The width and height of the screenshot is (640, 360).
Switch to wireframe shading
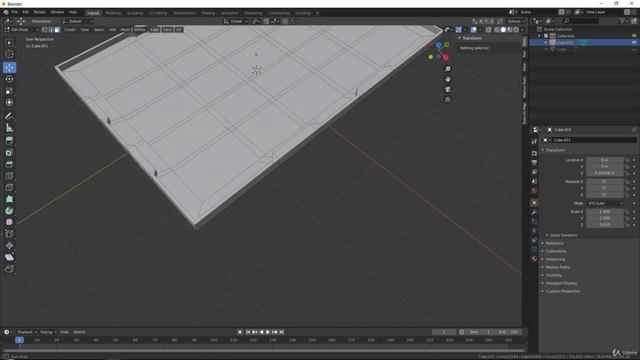[497, 30]
